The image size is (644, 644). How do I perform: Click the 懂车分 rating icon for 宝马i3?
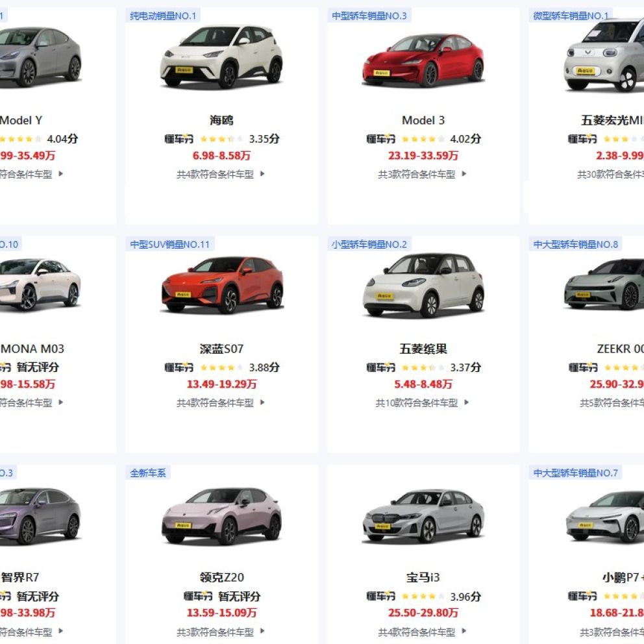[380, 596]
